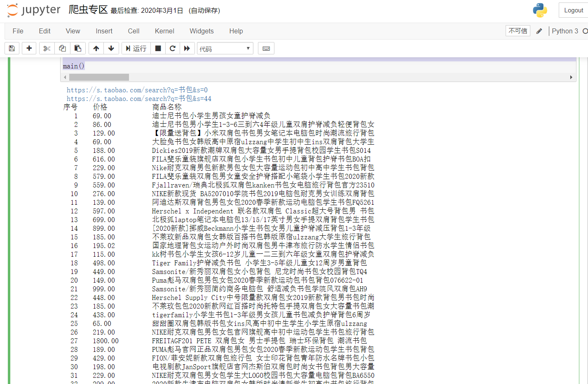Click the main() code line
Screen dimensions: 588x384
coord(73,66)
